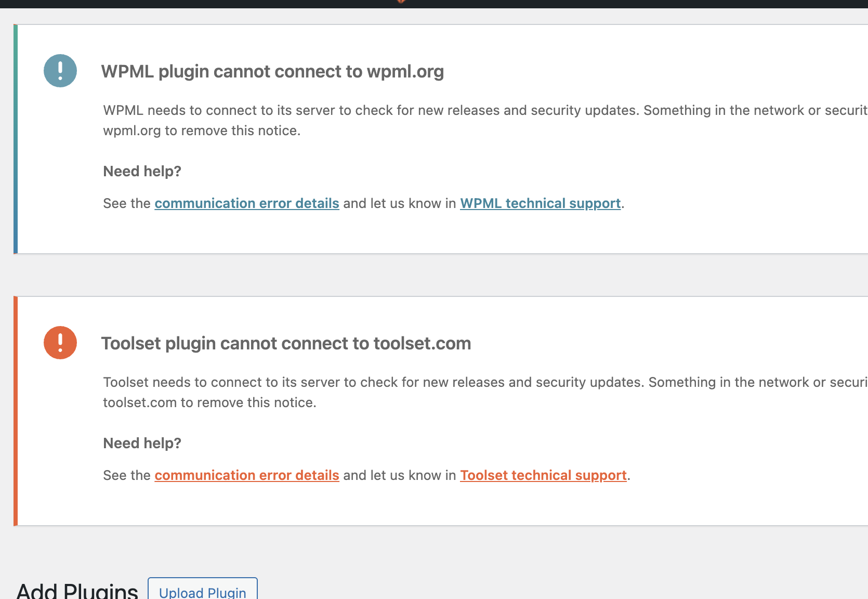
Task: Select 'Toolset plugin cannot connect to toolset.com' heading
Action: pos(286,343)
